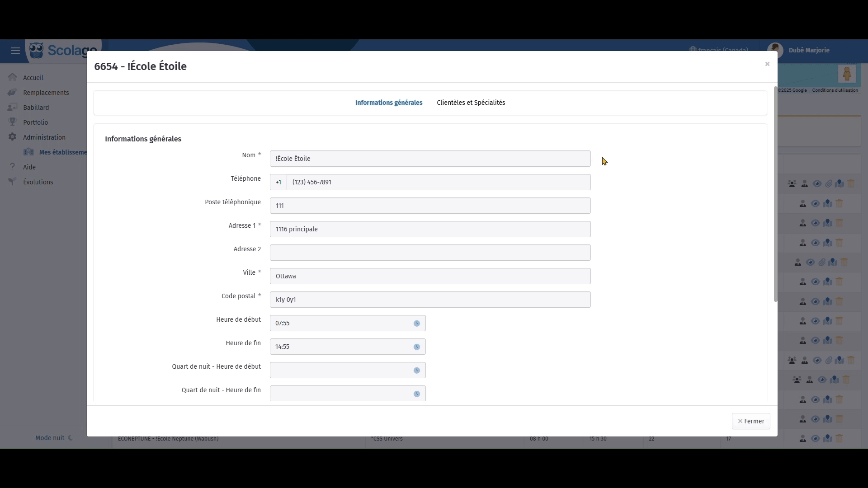This screenshot has width=868, height=488.
Task: Switch to Clientèles et Spécialités tab
Action: click(471, 103)
